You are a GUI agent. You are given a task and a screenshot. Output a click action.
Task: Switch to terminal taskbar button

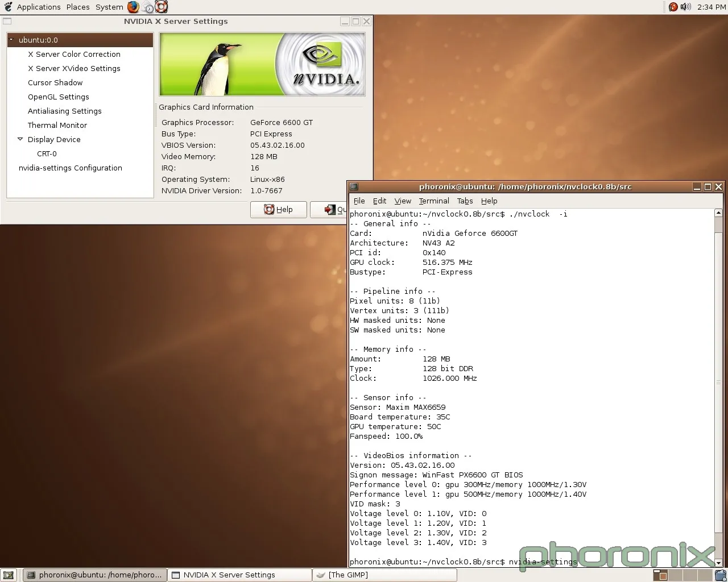point(96,575)
